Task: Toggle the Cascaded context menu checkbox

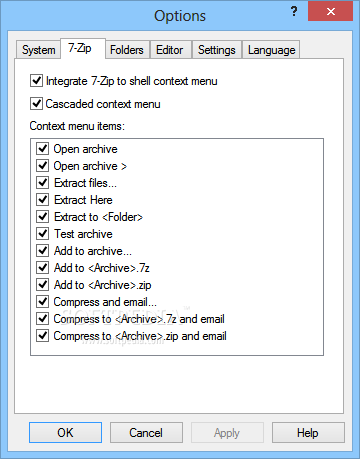Action: pos(36,104)
